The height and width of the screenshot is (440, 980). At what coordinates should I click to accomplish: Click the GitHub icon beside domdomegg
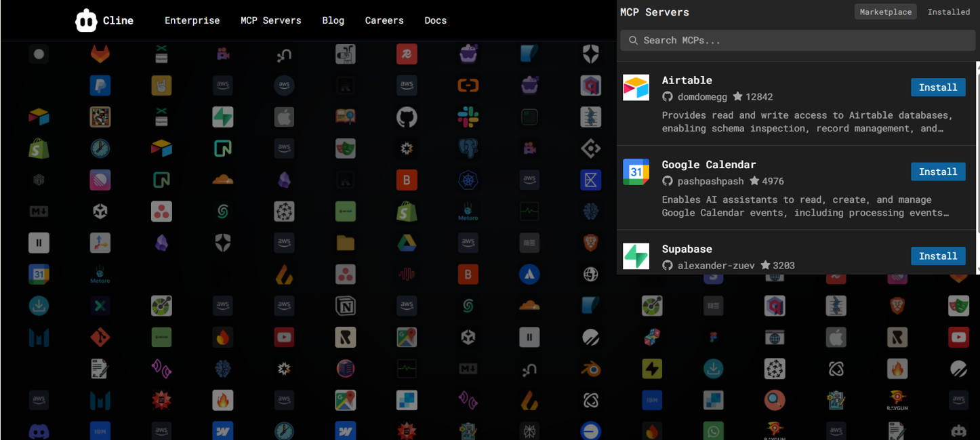click(668, 97)
